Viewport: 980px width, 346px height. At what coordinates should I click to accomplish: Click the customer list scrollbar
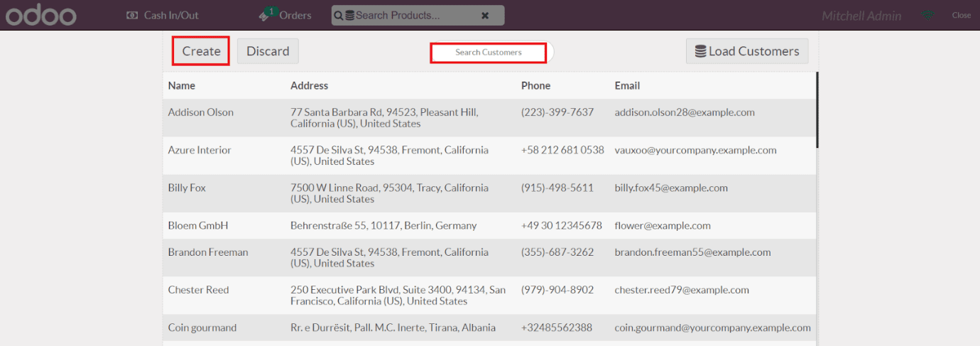tap(817, 109)
